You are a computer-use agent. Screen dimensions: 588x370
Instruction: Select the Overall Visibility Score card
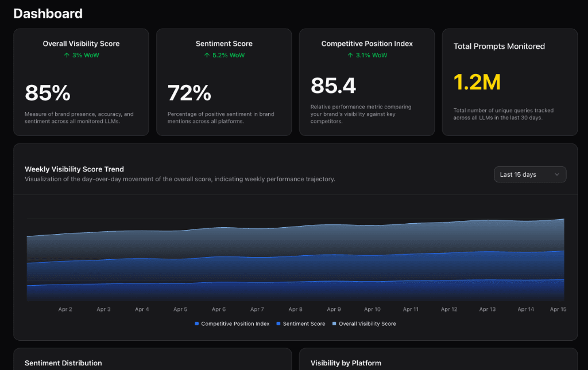[81, 81]
